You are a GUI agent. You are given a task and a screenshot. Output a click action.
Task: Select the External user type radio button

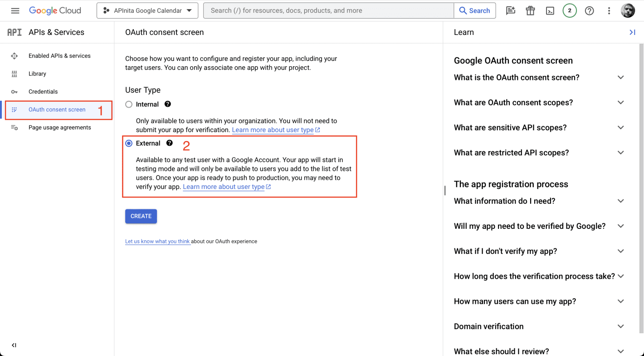coord(128,143)
